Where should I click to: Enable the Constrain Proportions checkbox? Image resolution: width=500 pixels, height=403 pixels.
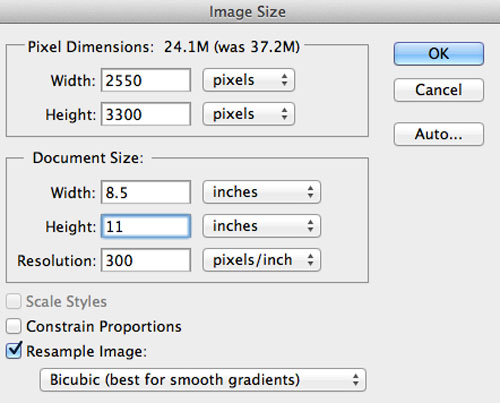coord(14,326)
